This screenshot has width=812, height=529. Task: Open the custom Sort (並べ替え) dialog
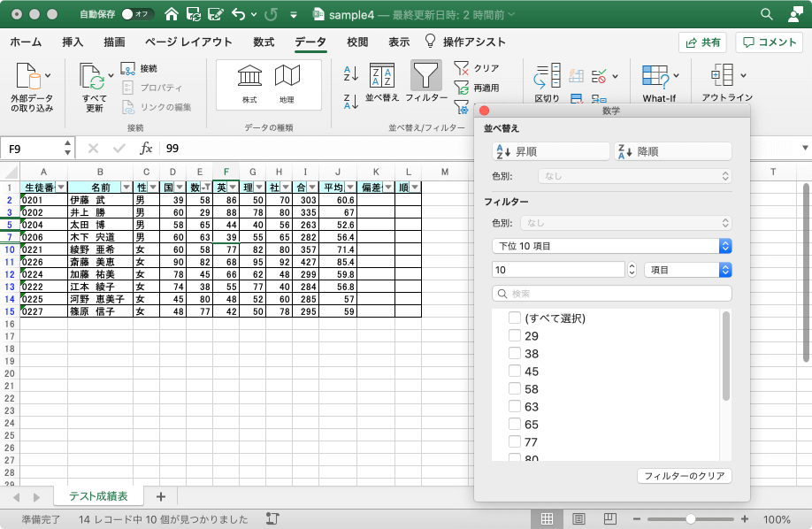[x=381, y=76]
